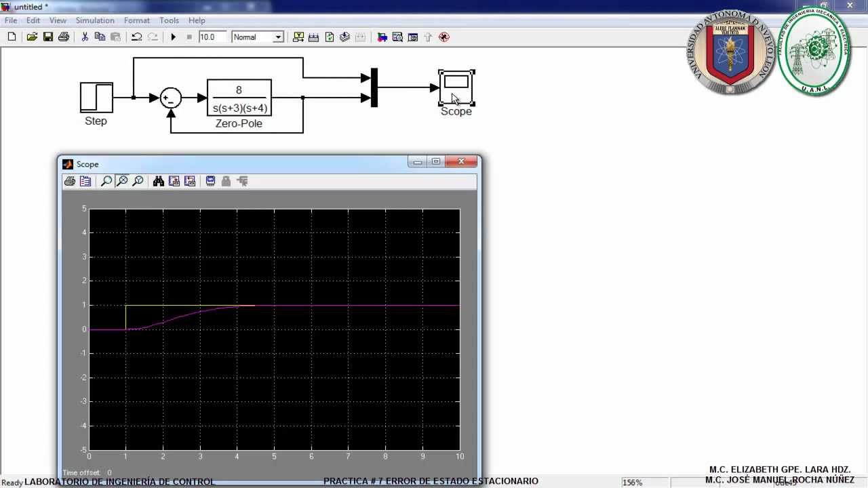Open the View menu
The width and height of the screenshot is (868, 488).
(58, 20)
